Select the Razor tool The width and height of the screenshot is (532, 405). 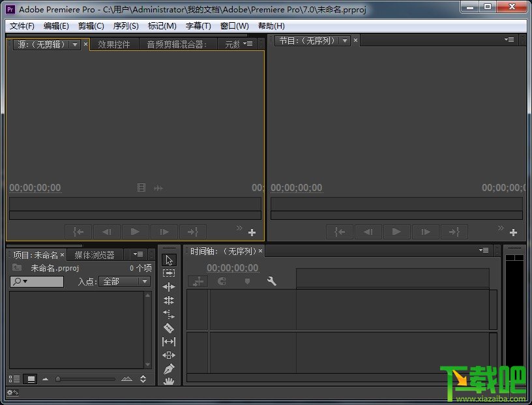169,328
